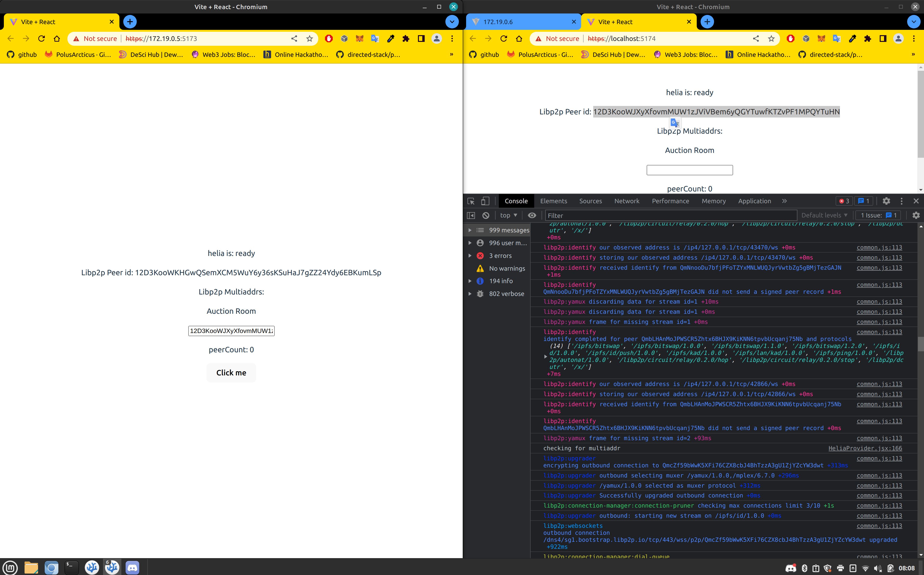
Task: Expand the 3 errors group
Action: 470,255
